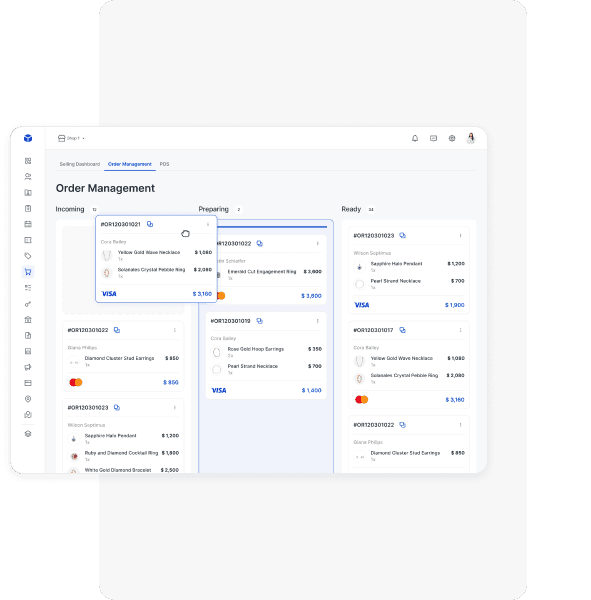Image resolution: width=591 pixels, height=600 pixels.
Task: Open the price tag icon in sidebar
Action: point(28,256)
